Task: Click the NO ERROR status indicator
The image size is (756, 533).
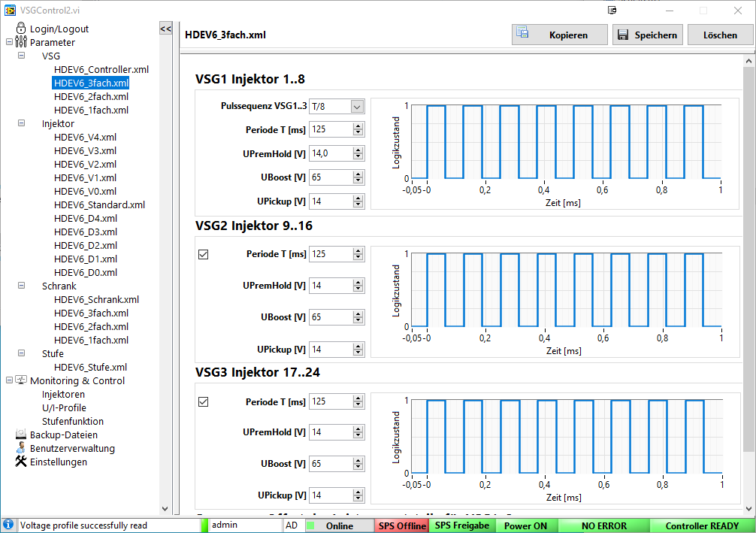Action: point(603,525)
